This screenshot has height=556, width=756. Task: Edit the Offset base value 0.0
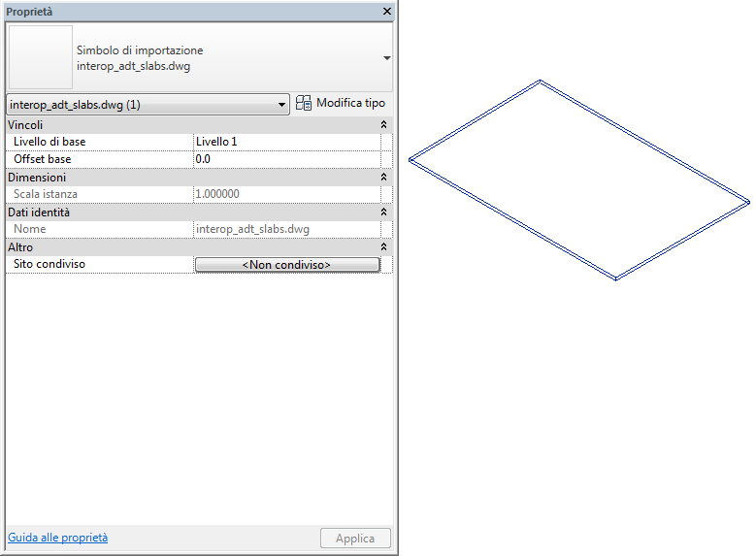(x=287, y=159)
